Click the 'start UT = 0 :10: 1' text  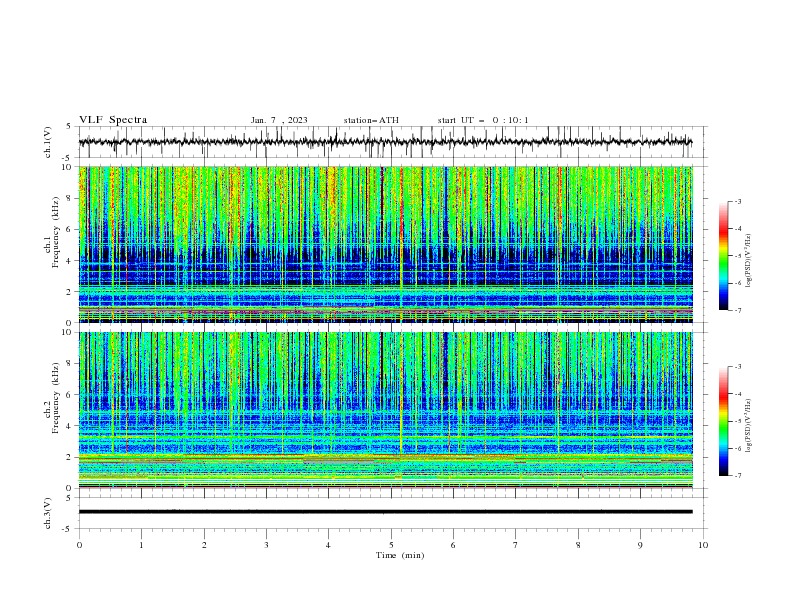[483, 120]
